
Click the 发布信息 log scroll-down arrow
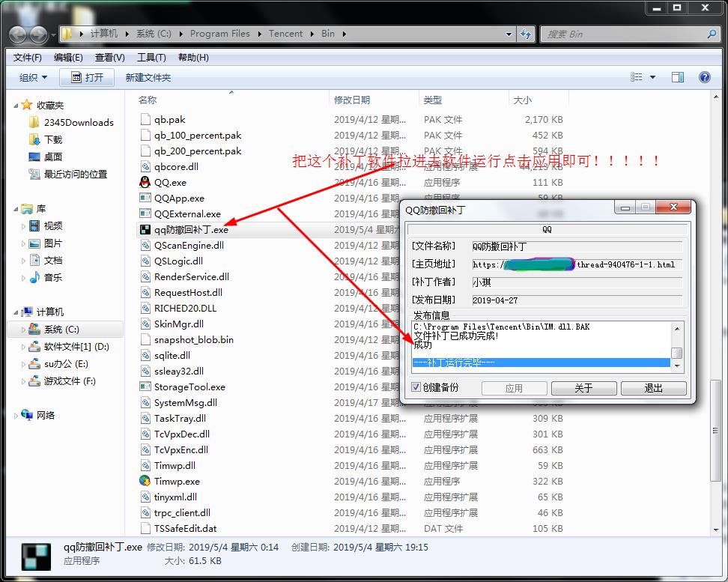tap(677, 366)
